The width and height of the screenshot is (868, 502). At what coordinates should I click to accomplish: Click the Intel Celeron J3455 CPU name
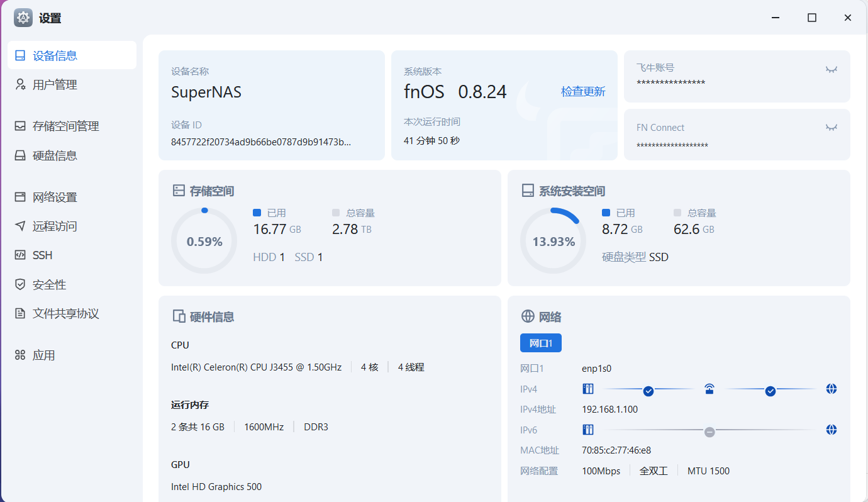[x=257, y=367]
